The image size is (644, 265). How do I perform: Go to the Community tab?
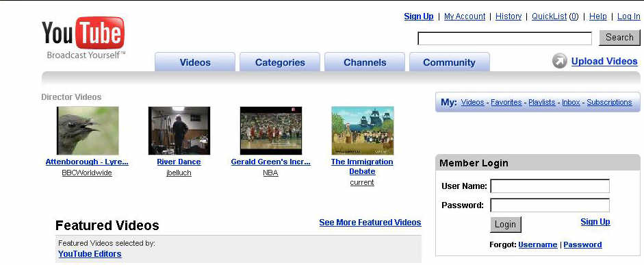coord(450,62)
